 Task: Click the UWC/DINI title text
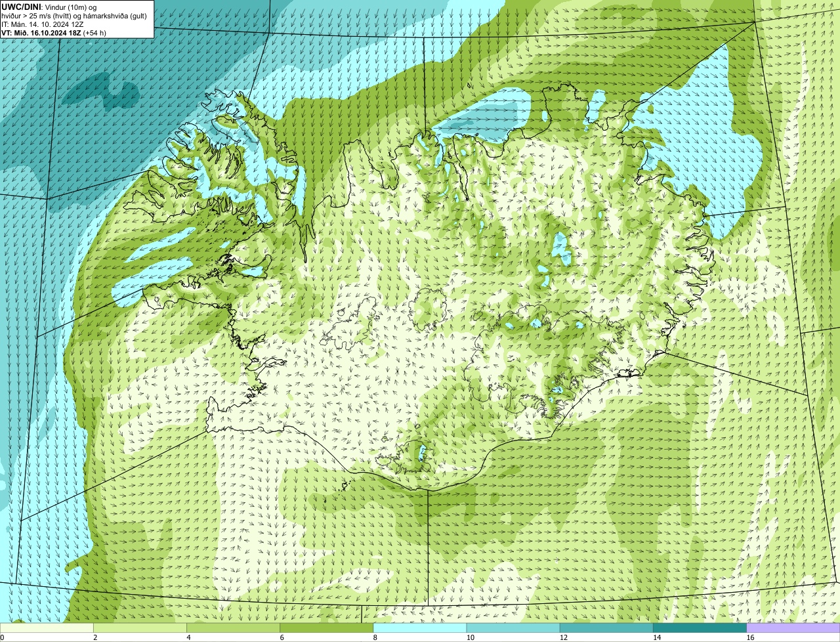click(x=22, y=7)
